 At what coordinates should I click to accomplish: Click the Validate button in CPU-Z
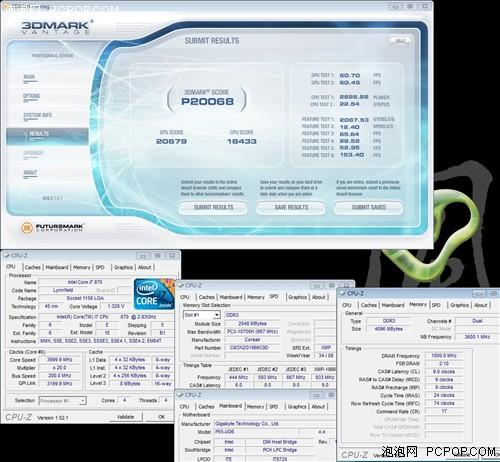(125, 417)
